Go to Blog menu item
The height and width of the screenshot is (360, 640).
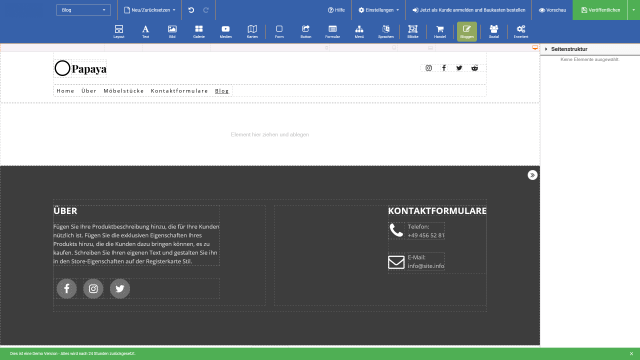[222, 91]
